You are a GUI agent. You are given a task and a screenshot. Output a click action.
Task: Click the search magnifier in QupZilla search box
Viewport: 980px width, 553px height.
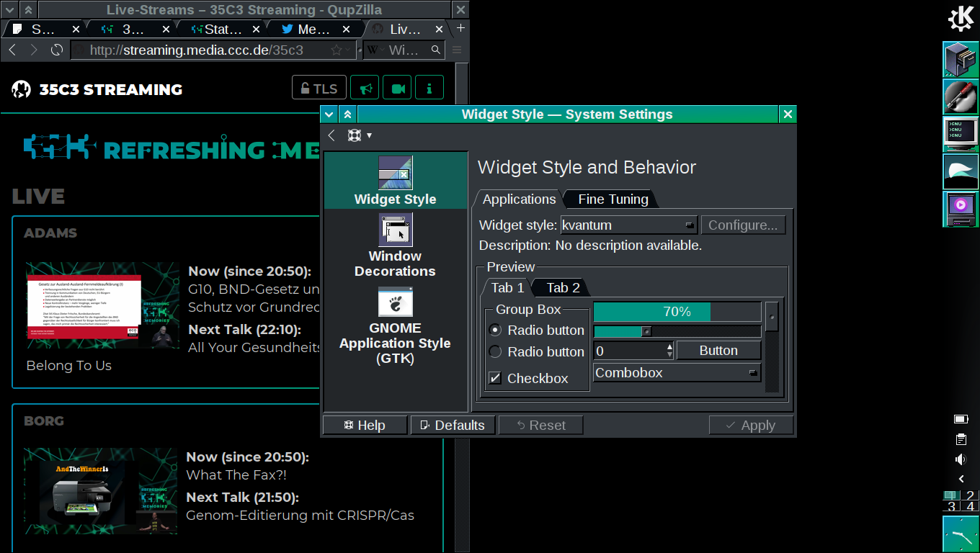(x=435, y=50)
